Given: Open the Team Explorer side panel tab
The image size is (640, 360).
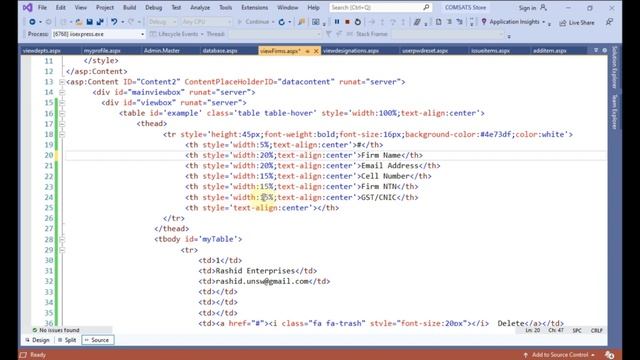Looking at the screenshot, I should pyautogui.click(x=614, y=112).
